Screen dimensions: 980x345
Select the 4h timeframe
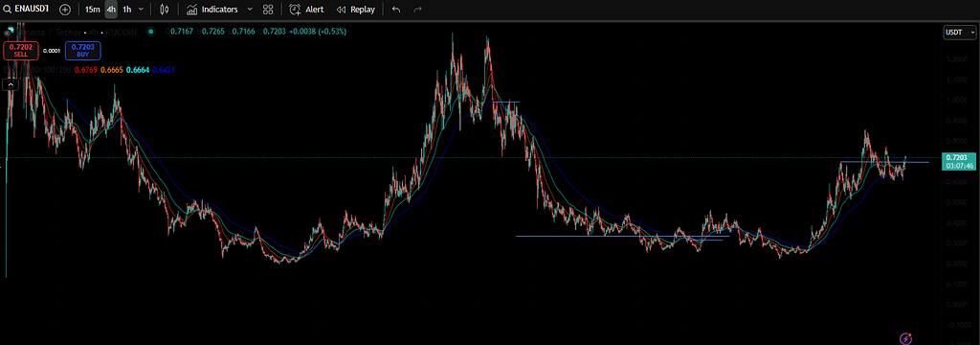[111, 10]
